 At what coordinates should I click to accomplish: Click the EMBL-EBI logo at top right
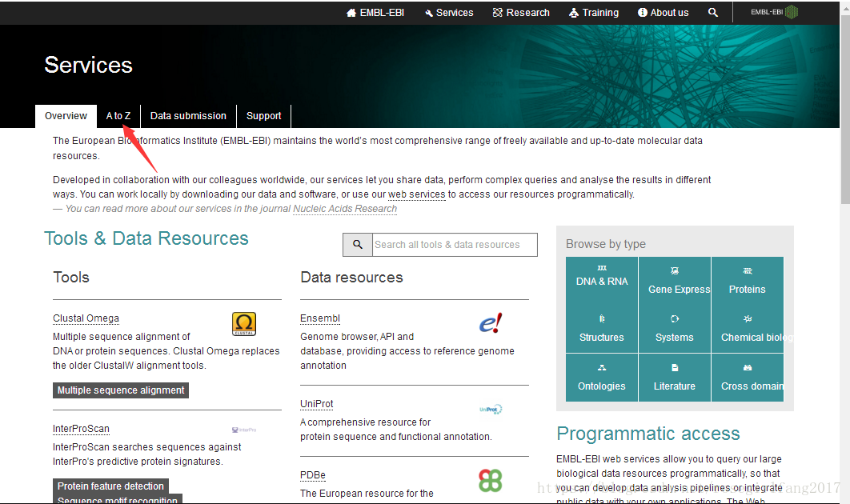(x=774, y=12)
